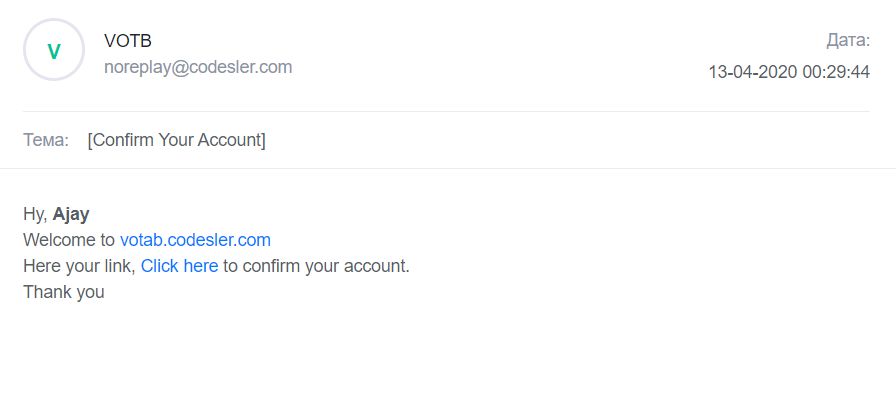Select the 00:29:44 time value
896x398 pixels.
[x=836, y=72]
